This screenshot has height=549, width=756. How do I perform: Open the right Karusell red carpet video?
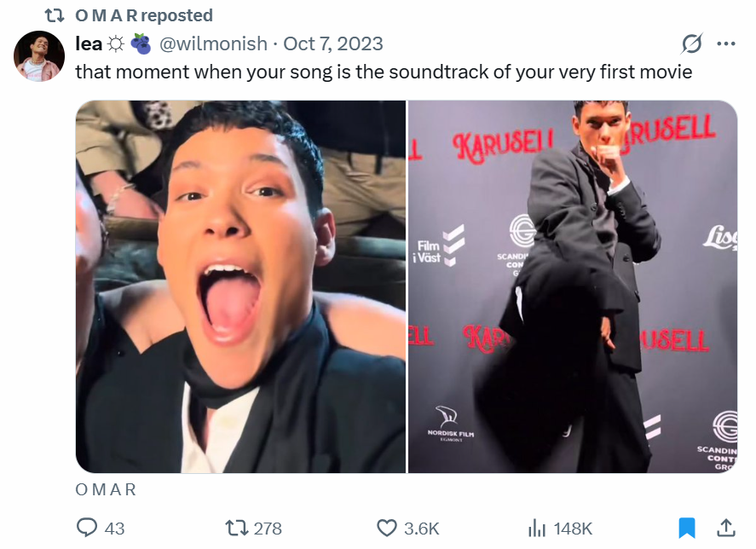pos(573,286)
